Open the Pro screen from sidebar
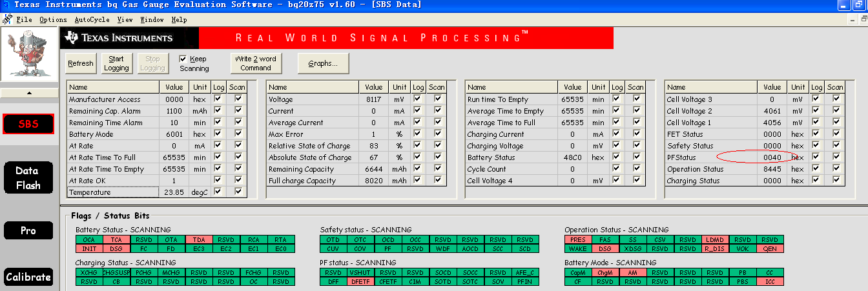The width and height of the screenshot is (868, 291). pyautogui.click(x=28, y=230)
